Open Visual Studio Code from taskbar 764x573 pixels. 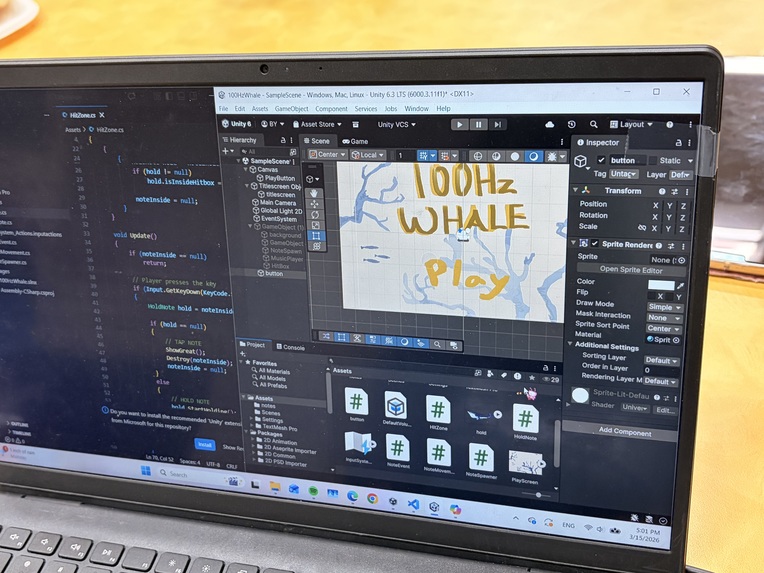point(413,504)
